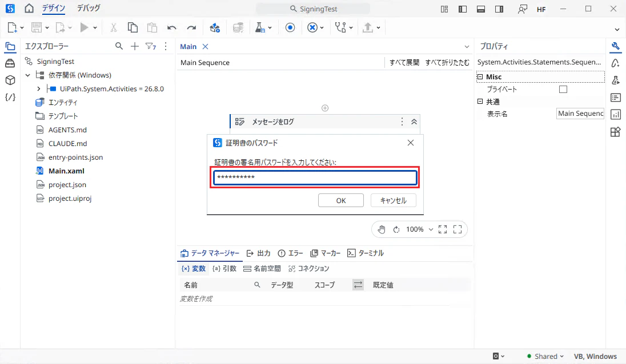
Task: Click the upload publish toolbar icon
Action: tap(368, 27)
